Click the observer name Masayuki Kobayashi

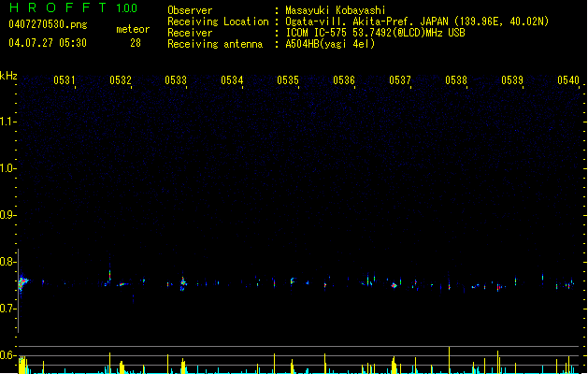coord(336,10)
